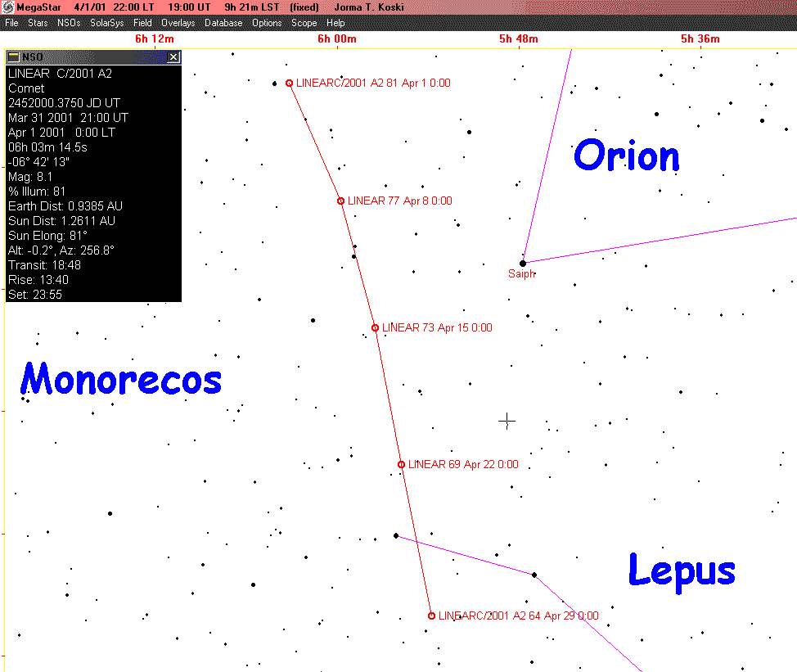The width and height of the screenshot is (797, 672).
Task: Open the SolarSys menu
Action: pyautogui.click(x=106, y=23)
